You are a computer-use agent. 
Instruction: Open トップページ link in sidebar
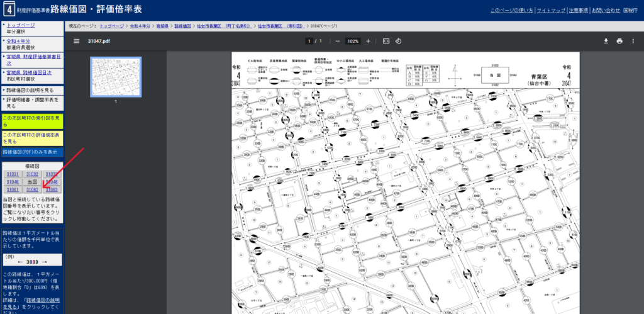[21, 25]
